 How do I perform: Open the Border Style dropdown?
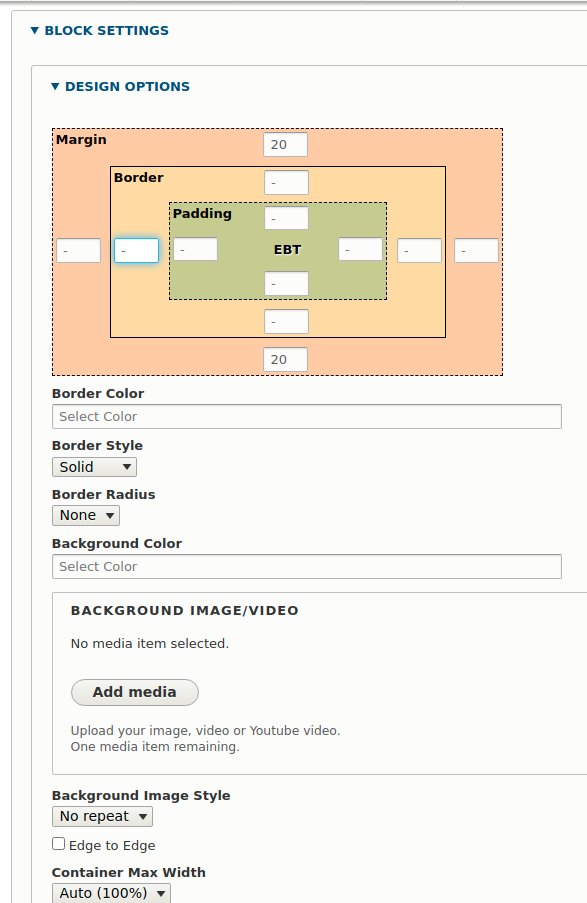coord(94,467)
